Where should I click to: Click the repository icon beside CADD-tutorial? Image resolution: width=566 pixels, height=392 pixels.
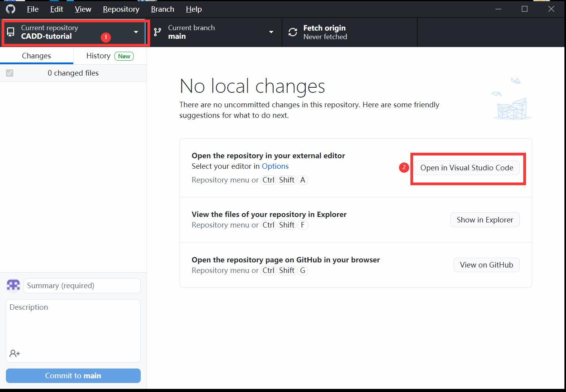coord(11,32)
